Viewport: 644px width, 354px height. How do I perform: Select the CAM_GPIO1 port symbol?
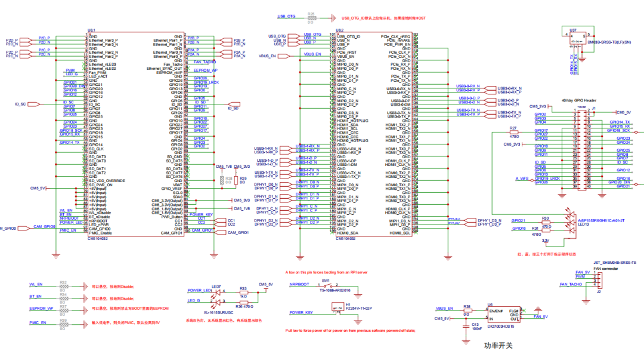coord(221,233)
